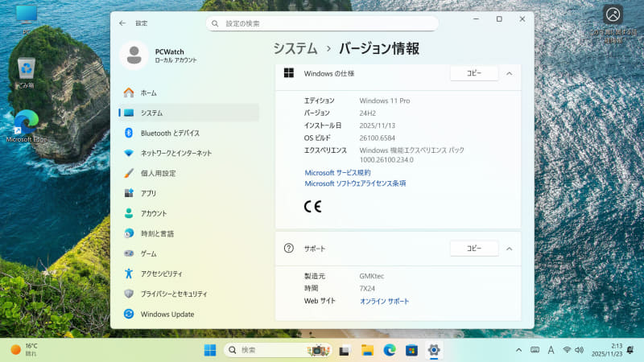Collapse the サポート section
This screenshot has width=644, height=362.
(x=510, y=249)
